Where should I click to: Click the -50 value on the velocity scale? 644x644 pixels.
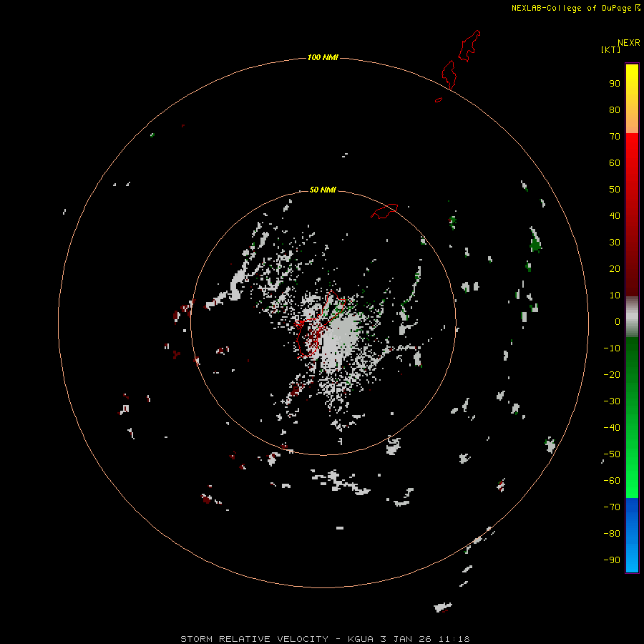612,454
